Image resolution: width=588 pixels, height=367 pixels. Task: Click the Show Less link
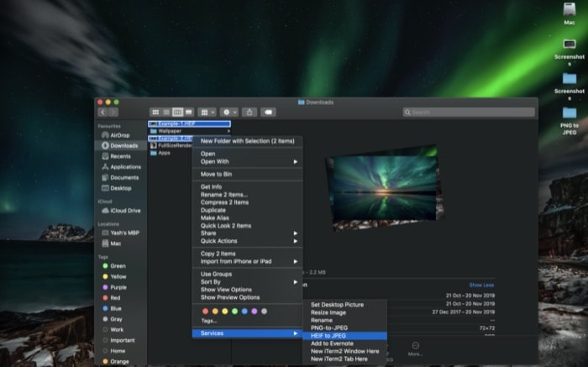(x=481, y=285)
